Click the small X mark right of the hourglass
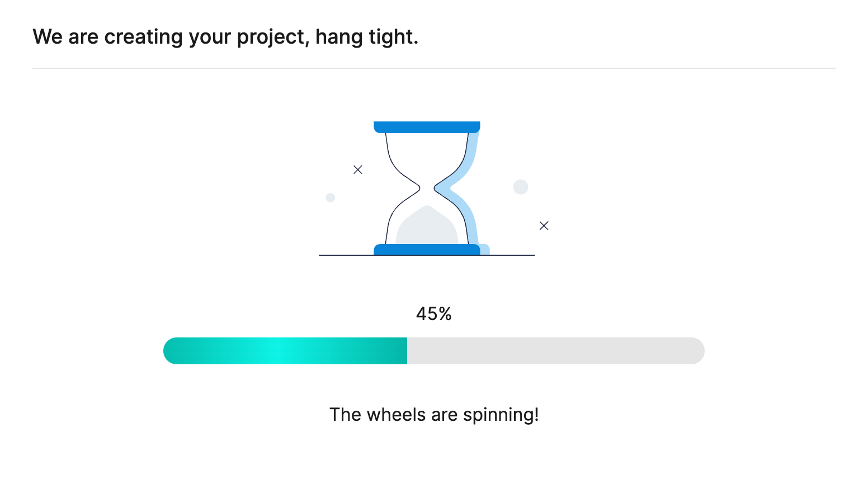868x479 pixels. tap(544, 226)
